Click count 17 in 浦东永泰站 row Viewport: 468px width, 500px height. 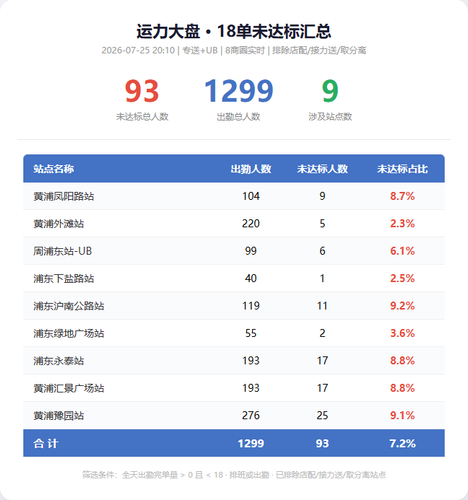pyautogui.click(x=322, y=360)
